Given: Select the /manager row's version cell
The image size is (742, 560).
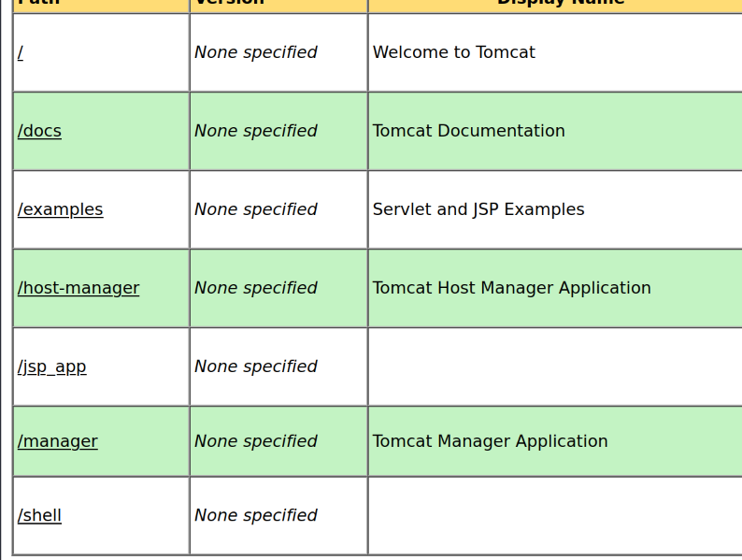Looking at the screenshot, I should point(255,442).
